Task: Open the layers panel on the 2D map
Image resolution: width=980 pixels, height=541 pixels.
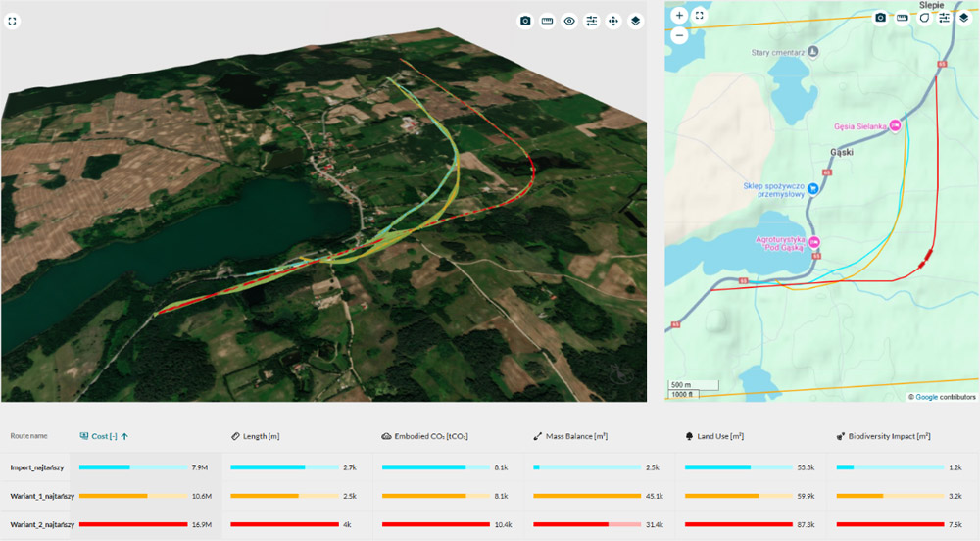Action: coord(964,18)
